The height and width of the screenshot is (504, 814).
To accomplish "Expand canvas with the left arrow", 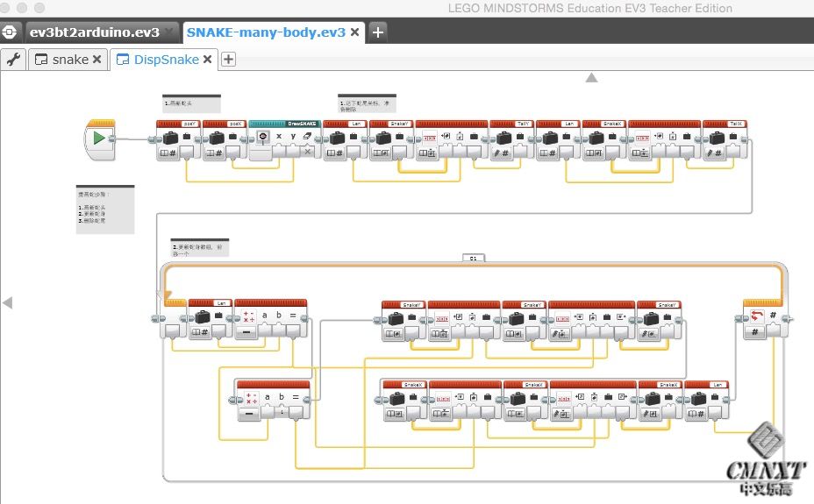I will pyautogui.click(x=7, y=302).
